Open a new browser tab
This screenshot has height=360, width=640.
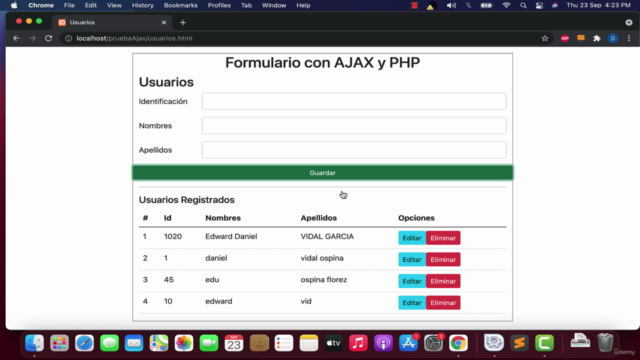coord(183,22)
